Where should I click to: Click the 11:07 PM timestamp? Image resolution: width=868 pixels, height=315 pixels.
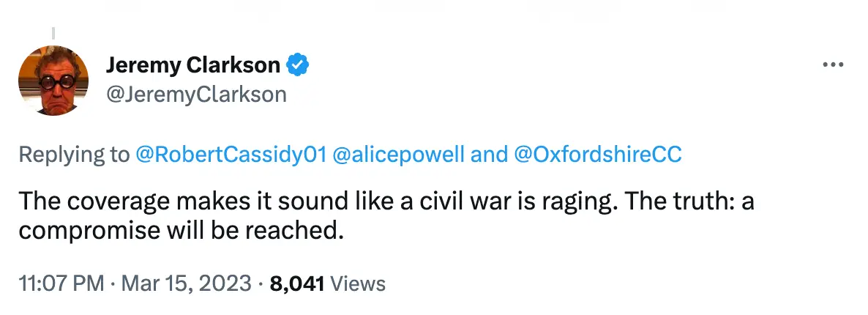point(61,284)
